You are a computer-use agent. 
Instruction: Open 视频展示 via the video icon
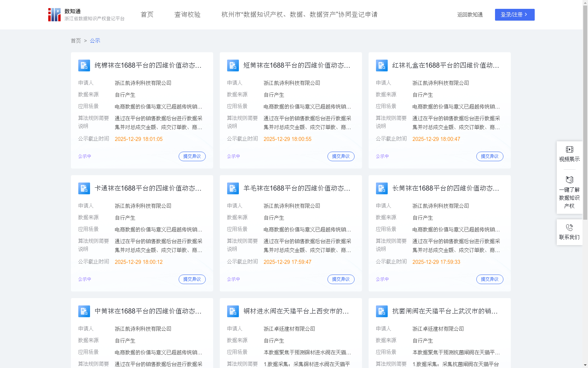569,149
